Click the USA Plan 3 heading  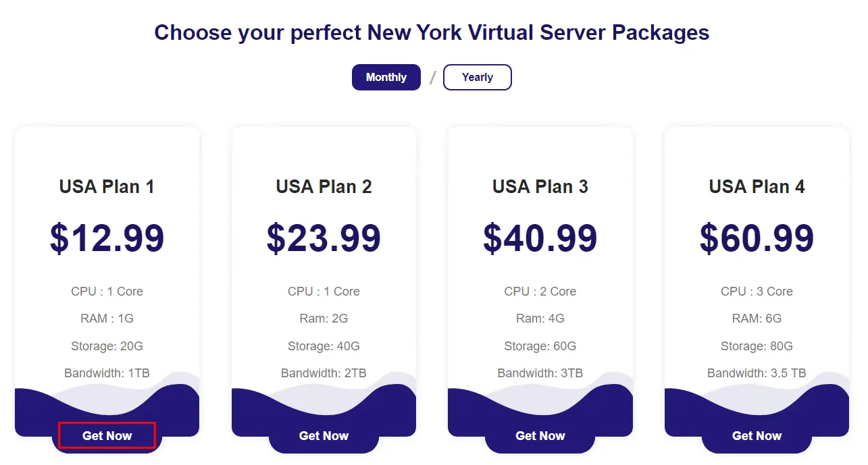(540, 186)
